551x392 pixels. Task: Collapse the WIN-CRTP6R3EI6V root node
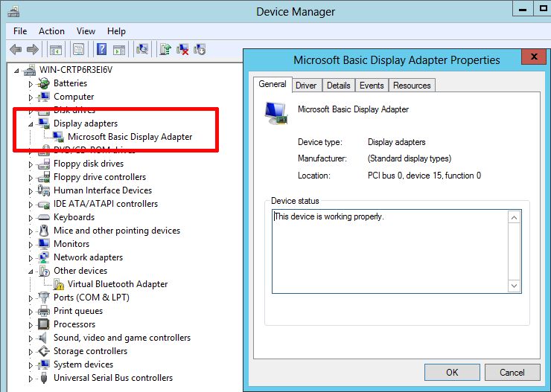(x=16, y=71)
